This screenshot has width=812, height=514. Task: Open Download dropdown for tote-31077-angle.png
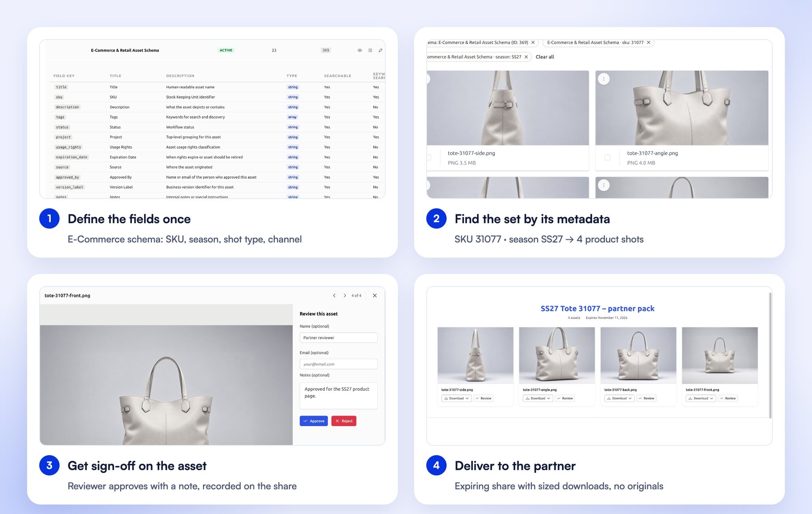click(538, 398)
